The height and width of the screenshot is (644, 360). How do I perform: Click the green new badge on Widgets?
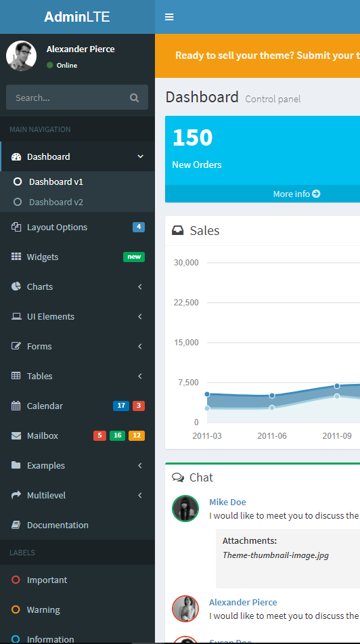134,257
